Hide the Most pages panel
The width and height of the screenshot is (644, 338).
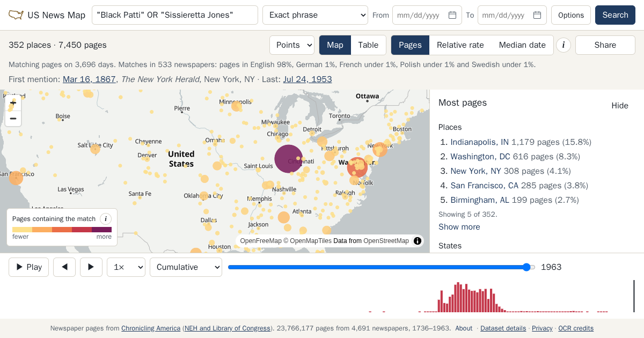(x=620, y=106)
